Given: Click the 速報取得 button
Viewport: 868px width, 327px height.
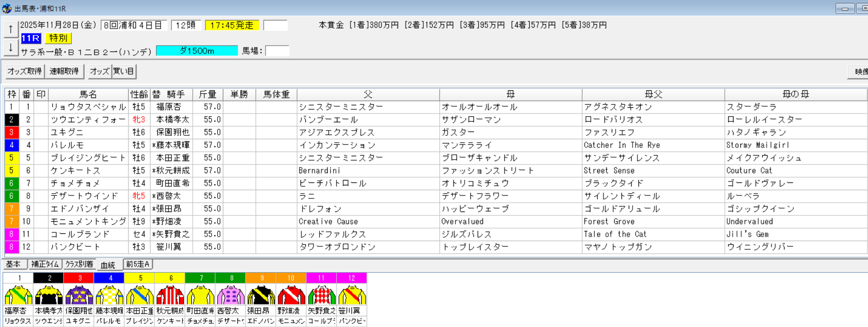Looking at the screenshot, I should (64, 71).
